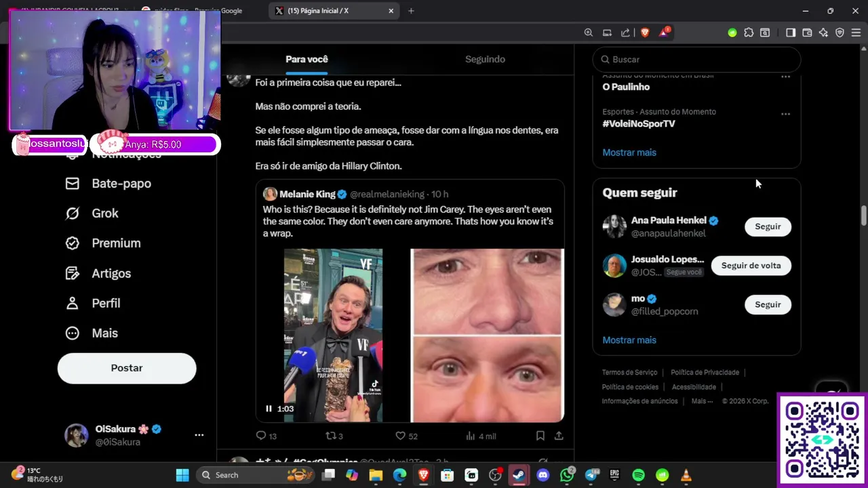Screen dimensions: 868x488
Task: Click Mostar mais under trending topics
Action: point(629,152)
